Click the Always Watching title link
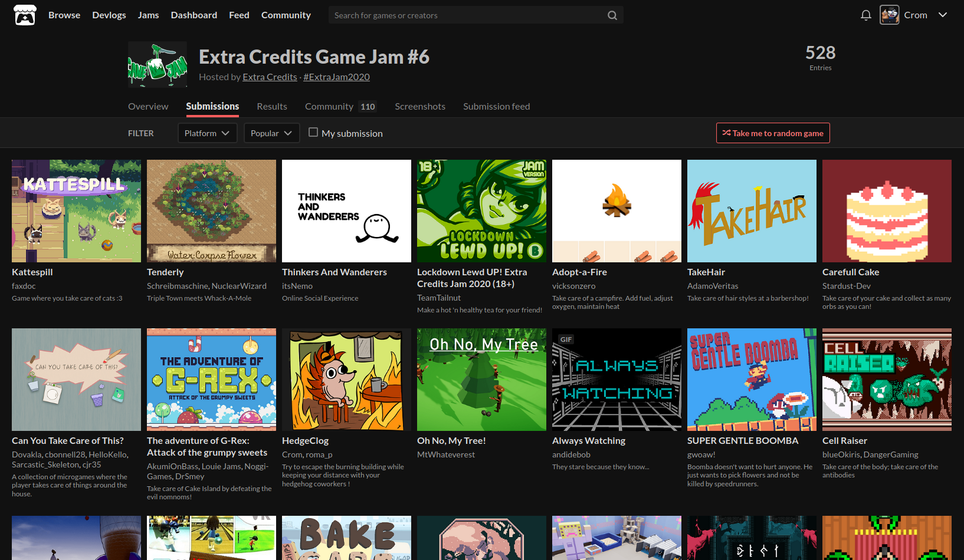The height and width of the screenshot is (560, 964). (589, 441)
